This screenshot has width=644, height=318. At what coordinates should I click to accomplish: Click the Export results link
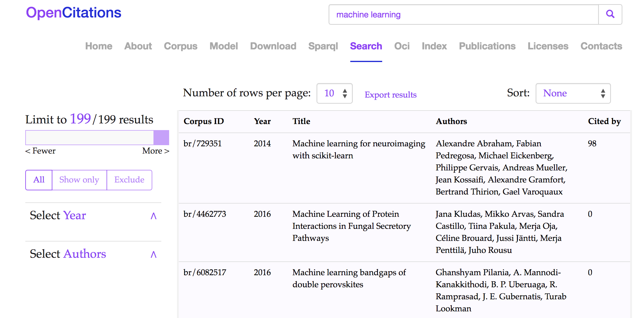click(x=390, y=95)
